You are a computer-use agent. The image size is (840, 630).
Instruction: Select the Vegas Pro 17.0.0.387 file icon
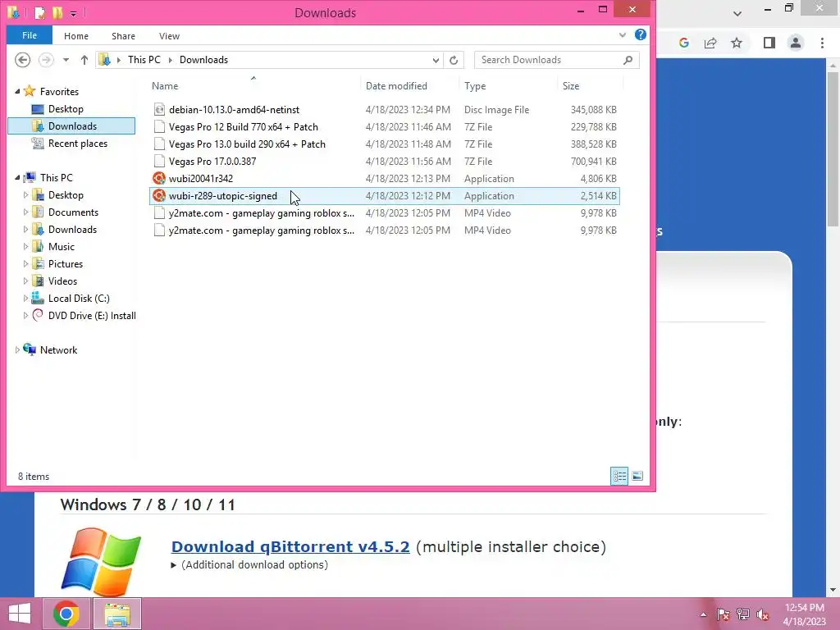click(x=159, y=161)
